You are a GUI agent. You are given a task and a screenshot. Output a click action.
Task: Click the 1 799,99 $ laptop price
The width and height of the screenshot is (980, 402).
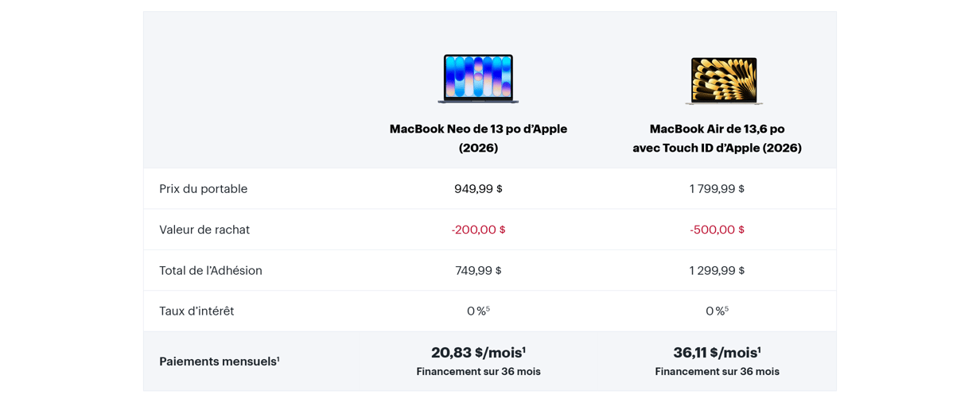tap(717, 189)
